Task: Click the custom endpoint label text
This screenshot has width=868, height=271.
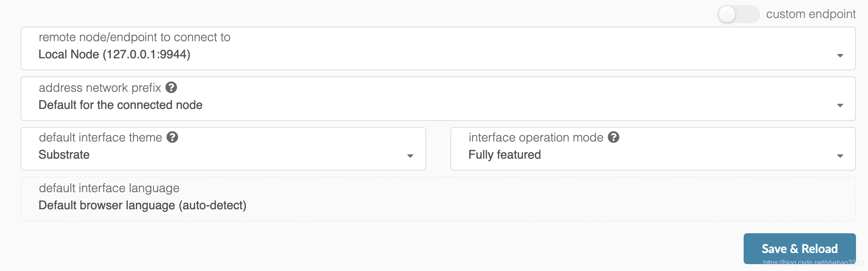Action: 811,14
